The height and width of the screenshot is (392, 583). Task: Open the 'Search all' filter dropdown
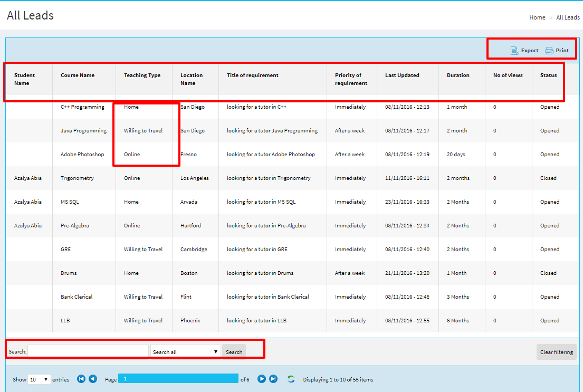[x=185, y=352]
